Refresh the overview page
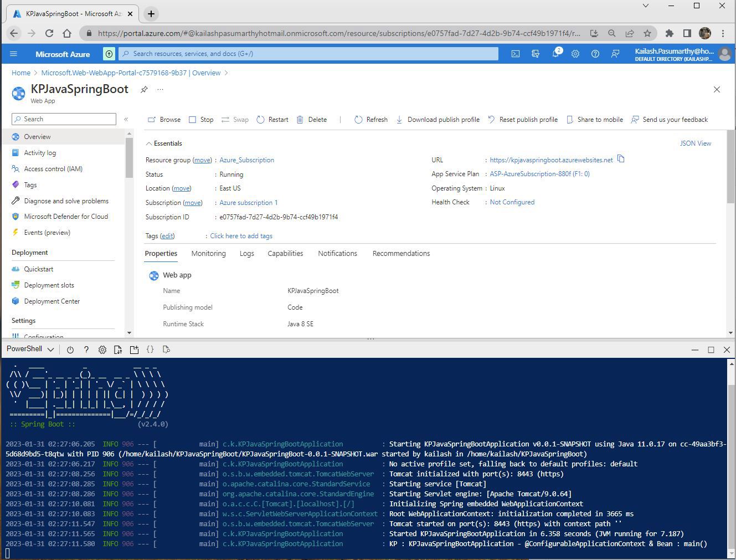The width and height of the screenshot is (736, 560). [371, 120]
